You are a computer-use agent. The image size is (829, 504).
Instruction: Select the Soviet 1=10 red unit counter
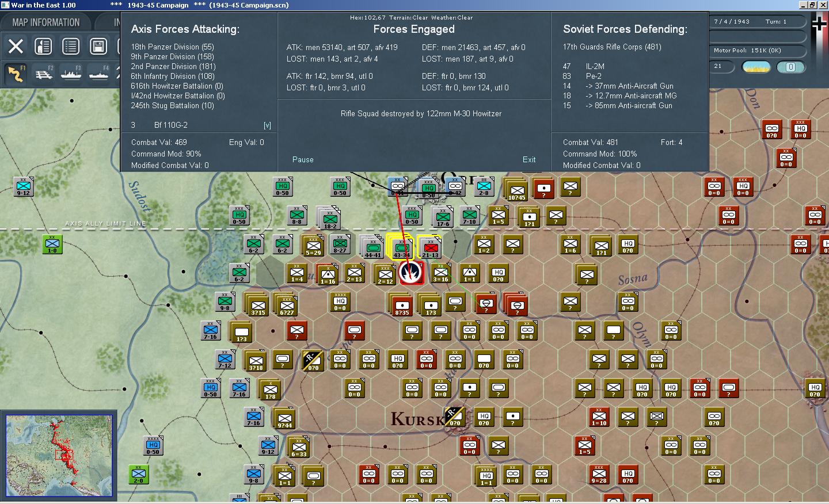coord(599,417)
